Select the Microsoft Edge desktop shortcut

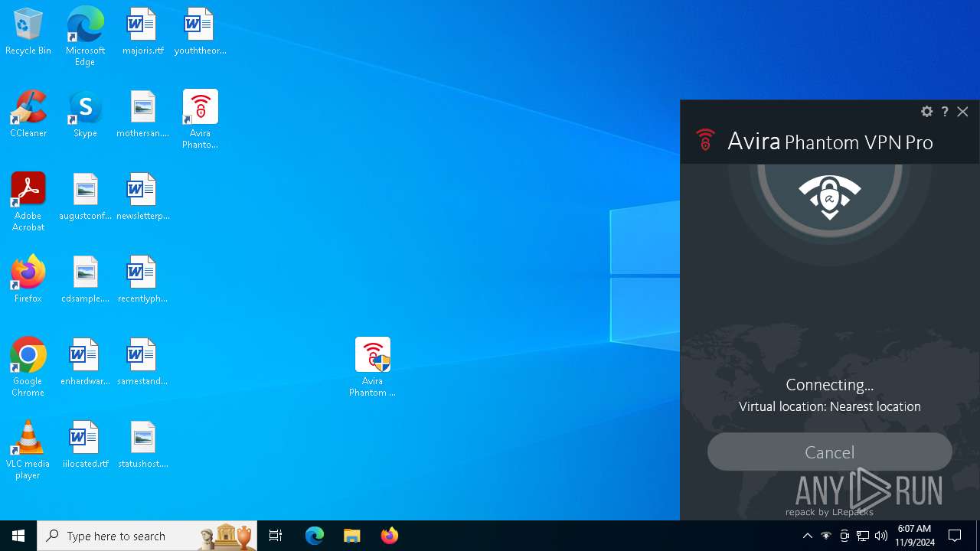(x=85, y=37)
